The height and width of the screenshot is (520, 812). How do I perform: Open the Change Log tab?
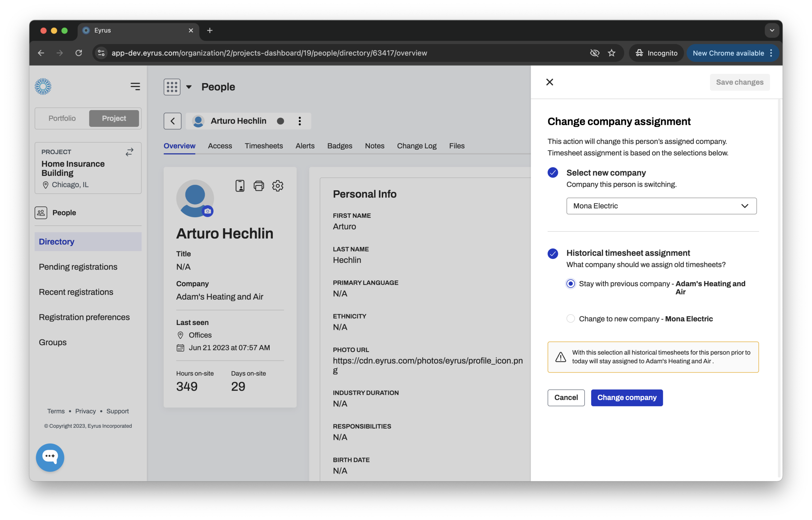pyautogui.click(x=416, y=146)
